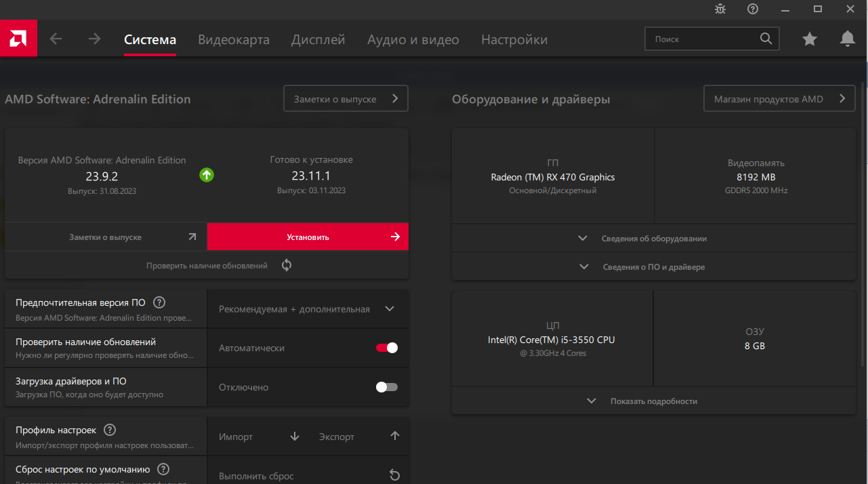This screenshot has width=868, height=484.
Task: Open the help question mark icon
Action: click(753, 9)
